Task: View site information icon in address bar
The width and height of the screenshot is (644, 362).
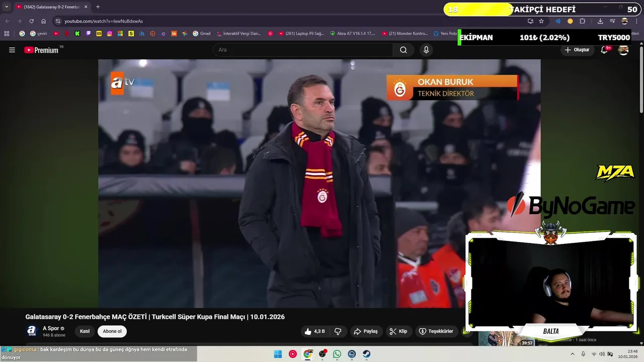Action: click(58, 21)
